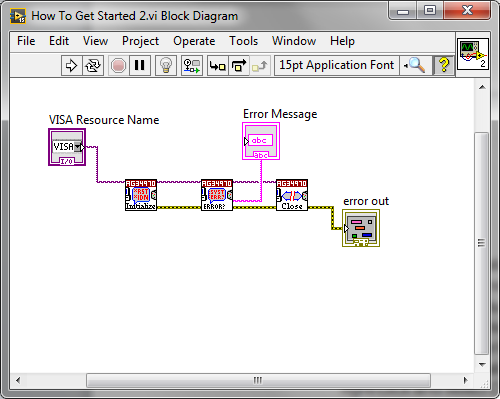Click the VI icon in top-right corner
The width and height of the screenshot is (500, 399).
click(473, 54)
